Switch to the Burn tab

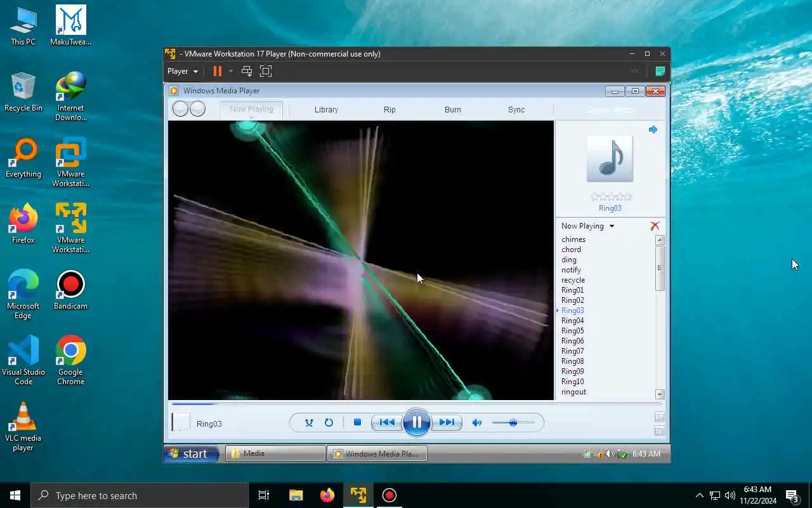tap(453, 109)
